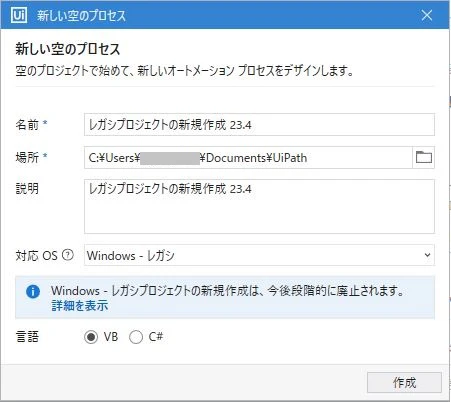Viewport: 451px width, 402px height.
Task: Click the 新しい空のプロセス heading text
Action: tap(68, 49)
